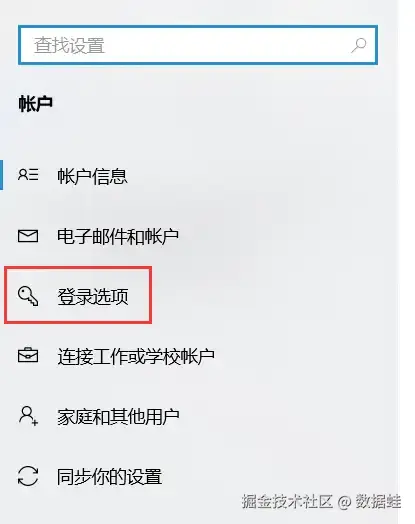415x524 pixels.
Task: Click the magnifier search icon
Action: 359,45
